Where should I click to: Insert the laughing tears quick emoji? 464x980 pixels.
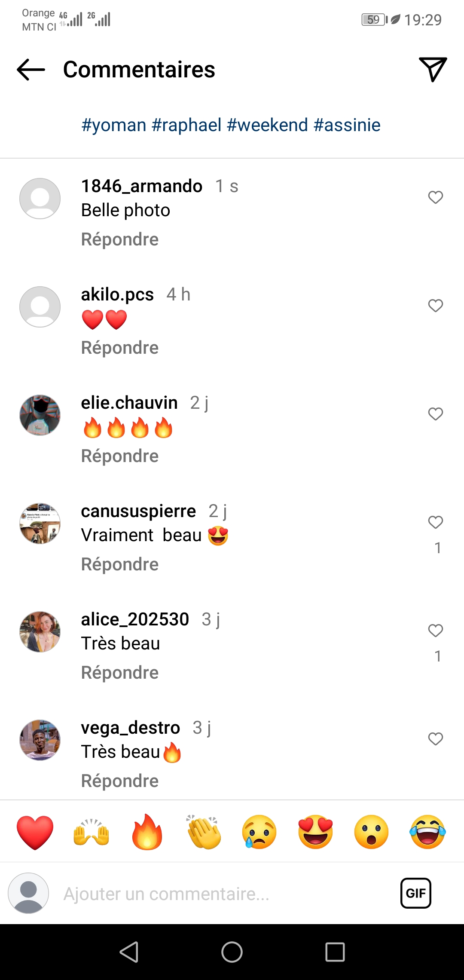point(428,832)
